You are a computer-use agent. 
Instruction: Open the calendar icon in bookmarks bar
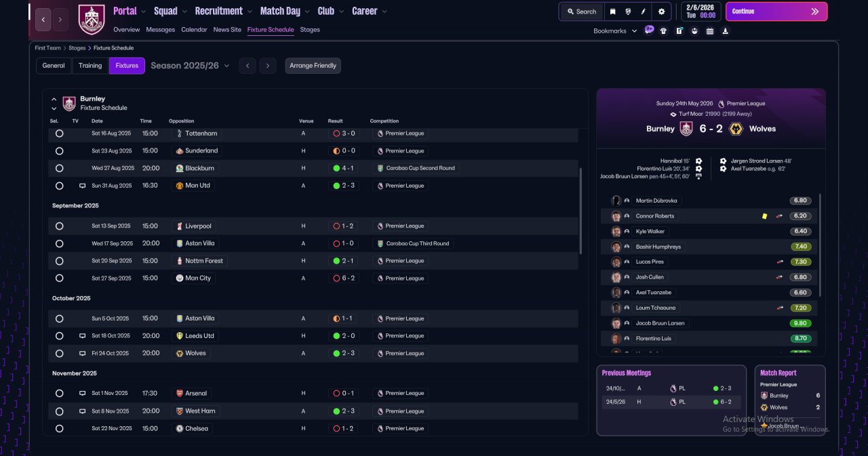(710, 30)
